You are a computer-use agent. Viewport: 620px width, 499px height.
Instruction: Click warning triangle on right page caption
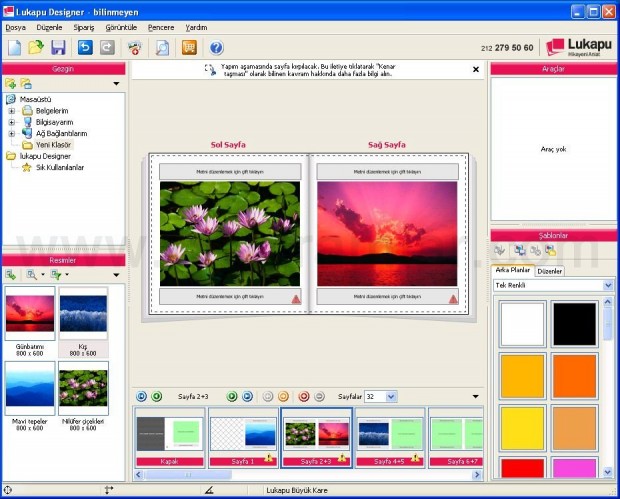point(453,299)
